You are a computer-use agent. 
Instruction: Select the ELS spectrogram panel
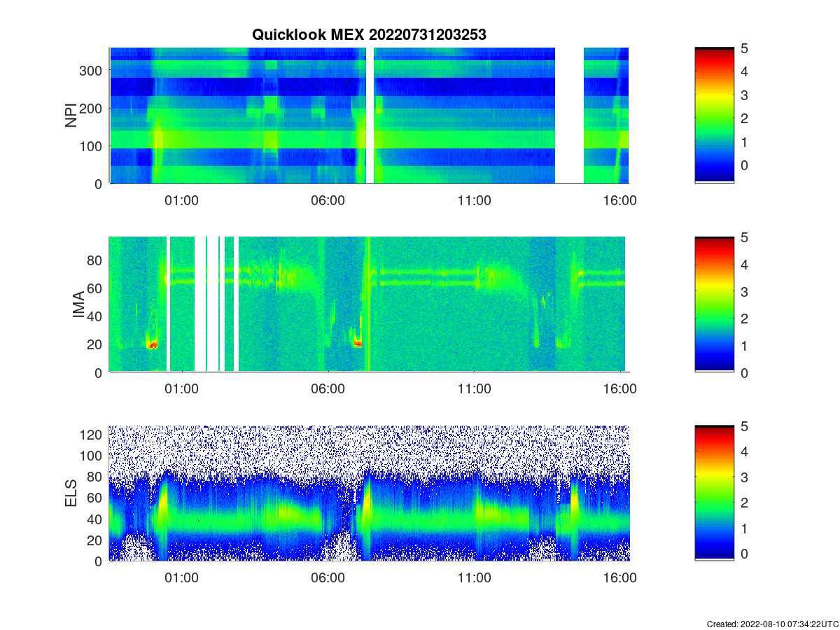pyautogui.click(x=369, y=493)
